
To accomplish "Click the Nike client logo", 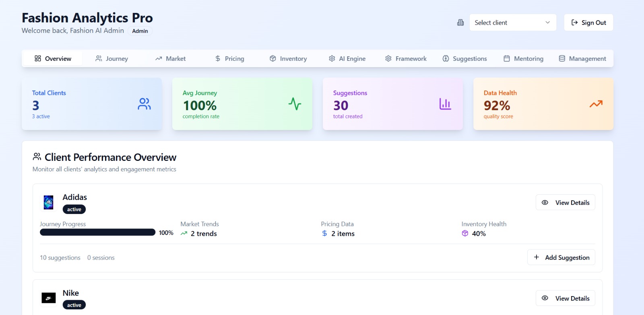I will click(49, 298).
